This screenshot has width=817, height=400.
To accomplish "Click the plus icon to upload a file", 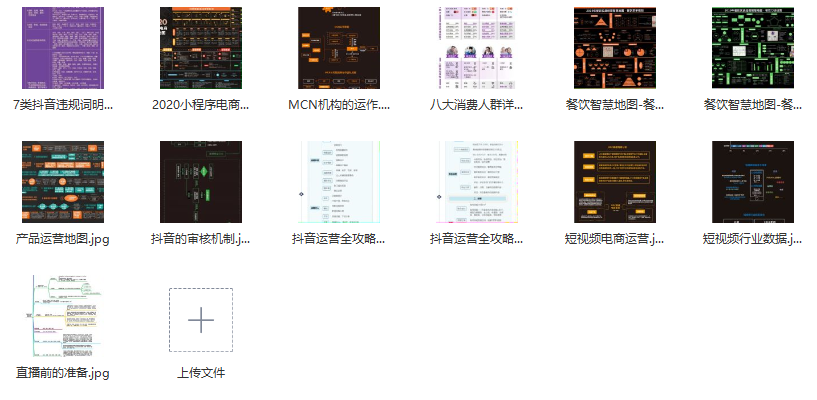I will click(200, 320).
